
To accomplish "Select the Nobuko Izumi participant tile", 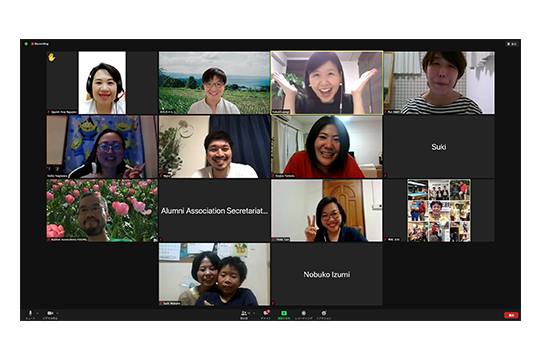I will pyautogui.click(x=326, y=274).
